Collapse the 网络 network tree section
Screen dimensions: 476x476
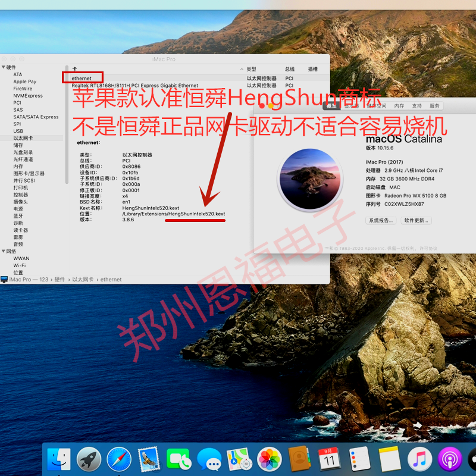pos(4,251)
